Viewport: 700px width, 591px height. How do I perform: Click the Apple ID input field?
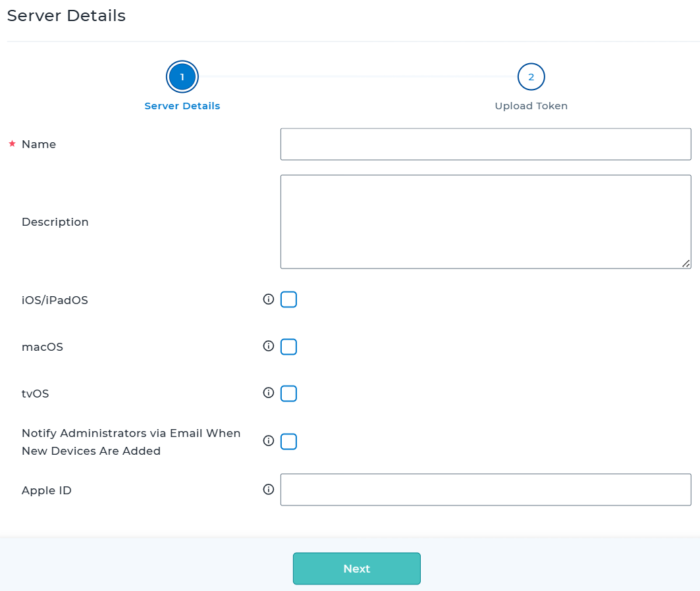click(485, 490)
